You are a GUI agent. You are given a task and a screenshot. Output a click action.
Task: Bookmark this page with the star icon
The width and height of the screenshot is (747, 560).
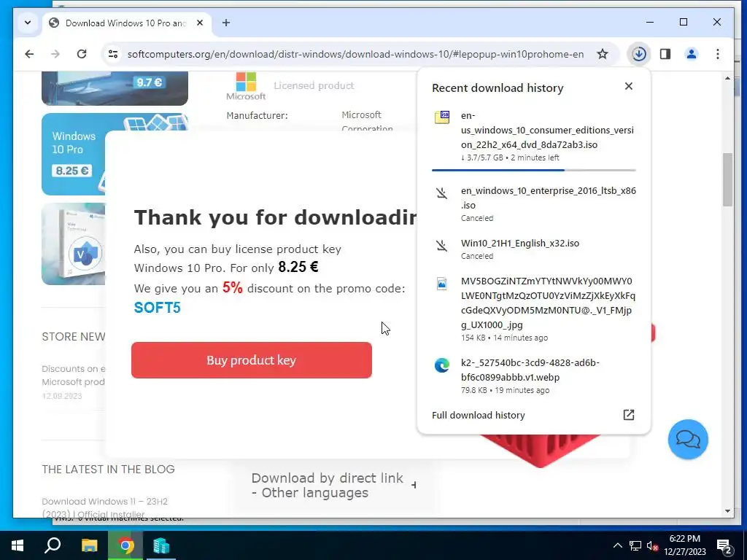point(603,54)
